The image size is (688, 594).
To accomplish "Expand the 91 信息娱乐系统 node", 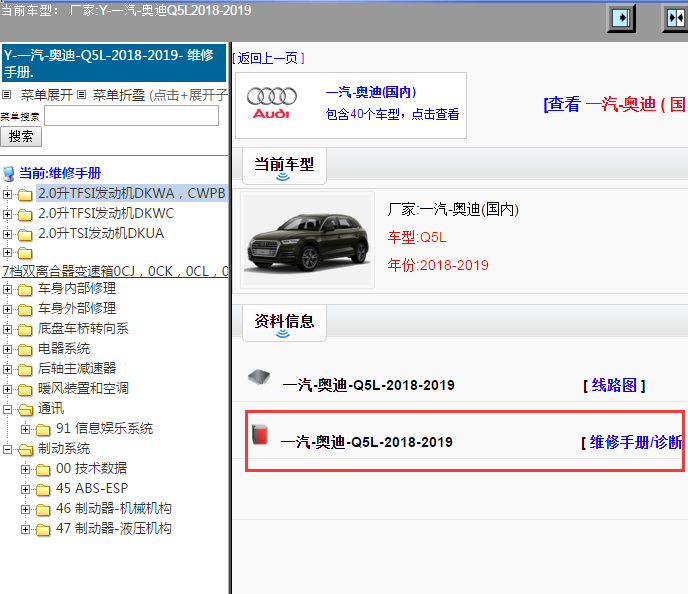I will 25,429.
